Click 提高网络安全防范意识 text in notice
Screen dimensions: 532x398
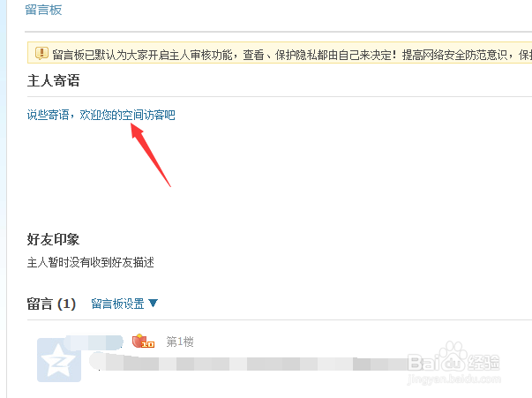454,55
